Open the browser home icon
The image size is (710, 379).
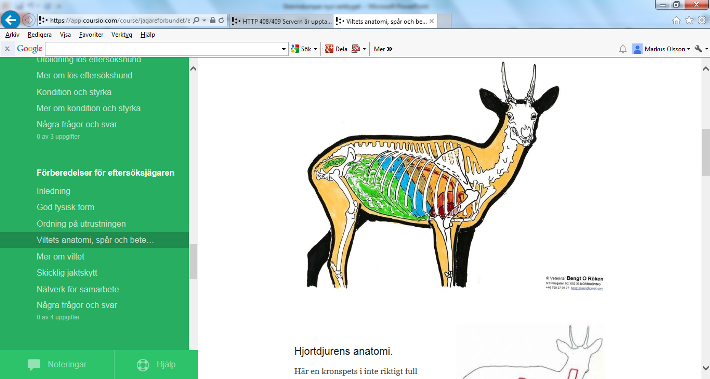point(676,20)
